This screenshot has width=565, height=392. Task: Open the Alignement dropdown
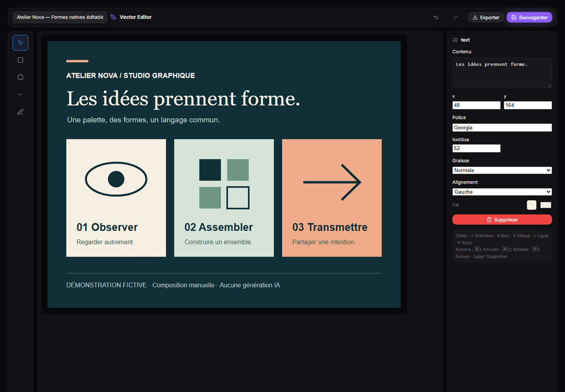502,192
